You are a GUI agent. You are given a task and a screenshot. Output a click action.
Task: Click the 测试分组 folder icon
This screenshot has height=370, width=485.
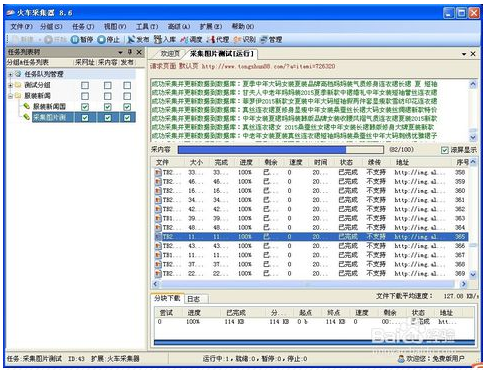click(18, 85)
